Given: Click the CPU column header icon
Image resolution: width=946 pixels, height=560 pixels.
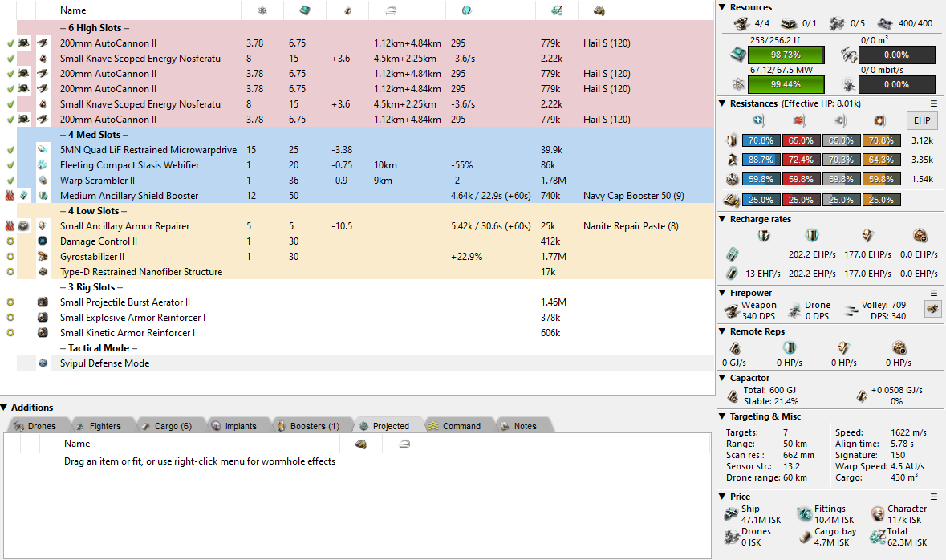Looking at the screenshot, I should 304,10.
